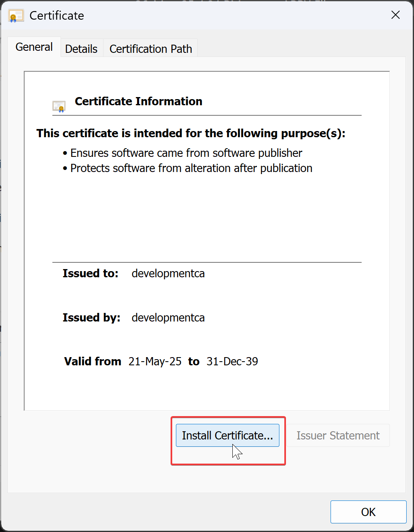
Task: Click the 31-Dec-39 expiry date
Action: tap(232, 361)
